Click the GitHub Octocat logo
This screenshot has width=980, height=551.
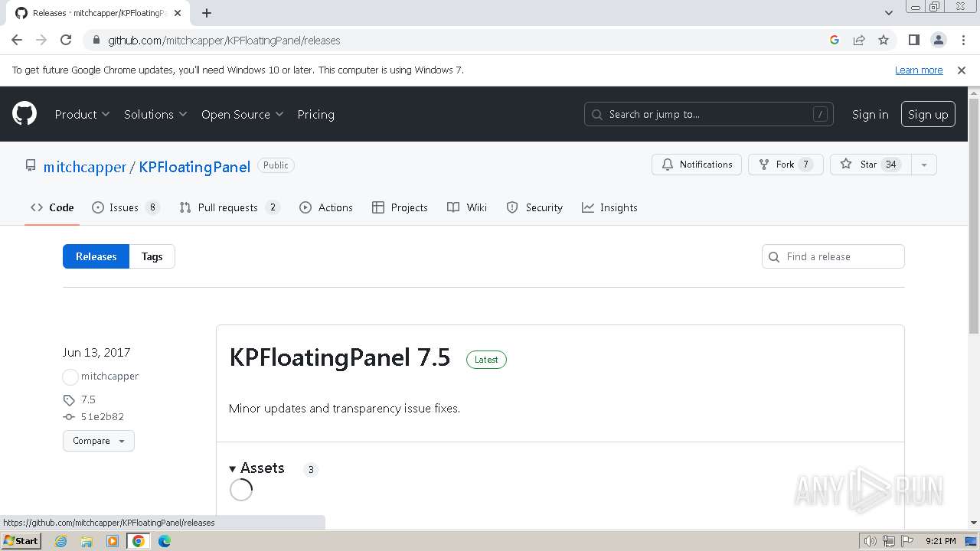(x=24, y=114)
